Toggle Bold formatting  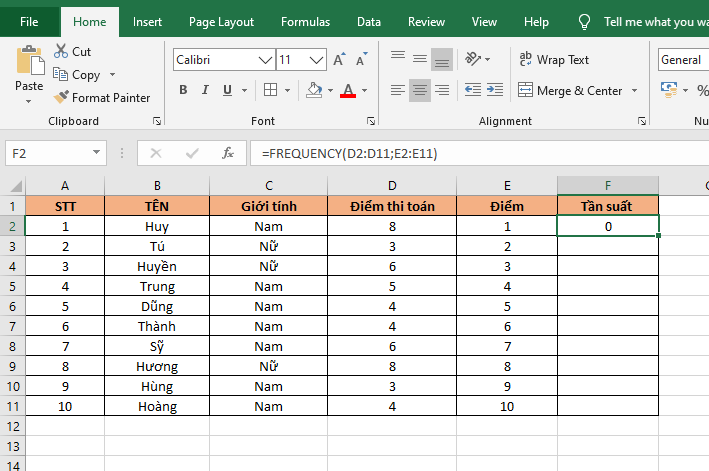(x=183, y=91)
